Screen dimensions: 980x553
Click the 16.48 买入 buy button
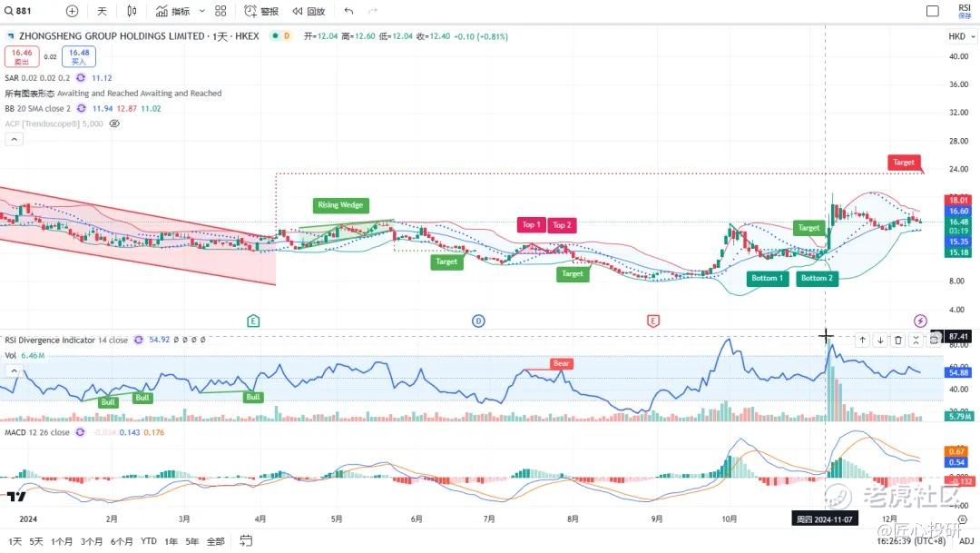coord(79,56)
